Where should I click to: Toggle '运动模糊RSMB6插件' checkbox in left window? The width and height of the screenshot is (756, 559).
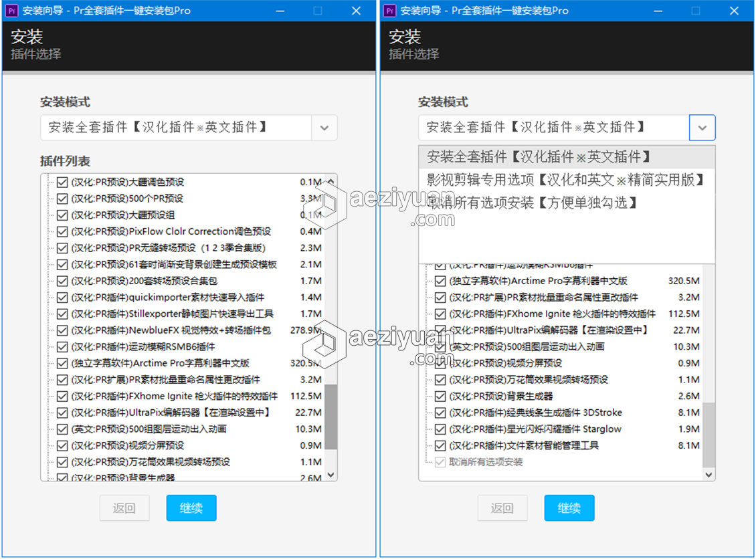pos(62,347)
